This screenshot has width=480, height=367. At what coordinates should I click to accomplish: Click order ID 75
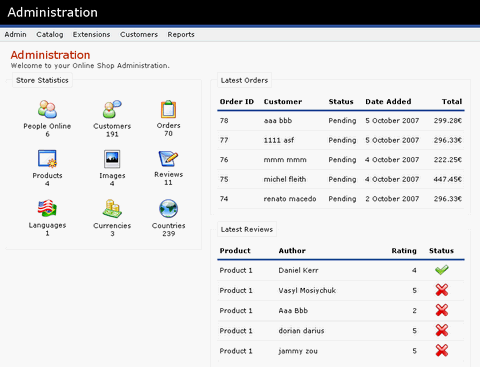click(x=224, y=179)
